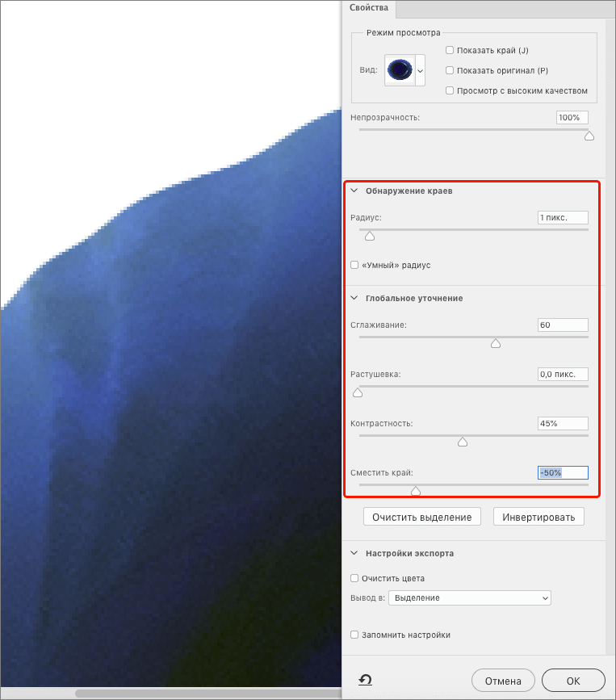Click the Инвертировать button
616x700 pixels.
(538, 517)
